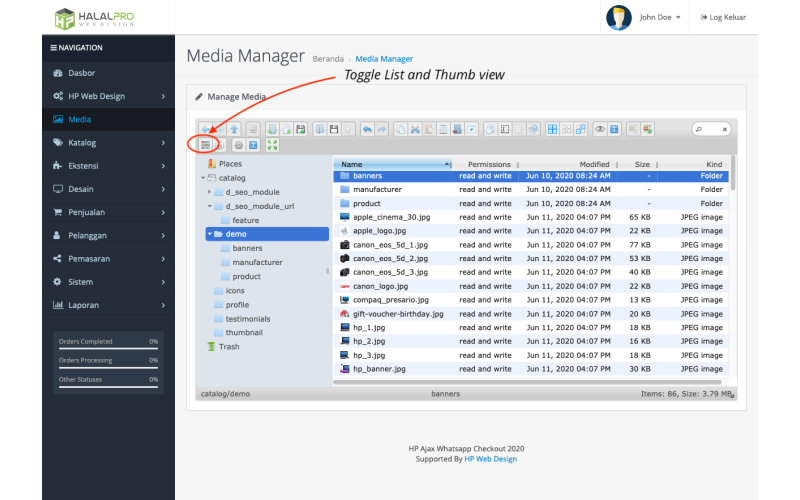Click the upload files toolbar icon
The width and height of the screenshot is (800, 500).
pos(301,129)
